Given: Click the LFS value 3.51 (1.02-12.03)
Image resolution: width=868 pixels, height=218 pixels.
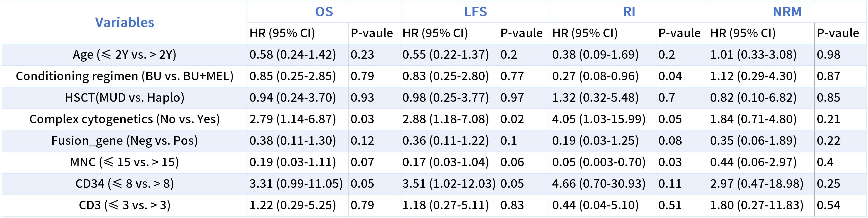Looking at the screenshot, I should 449,184.
